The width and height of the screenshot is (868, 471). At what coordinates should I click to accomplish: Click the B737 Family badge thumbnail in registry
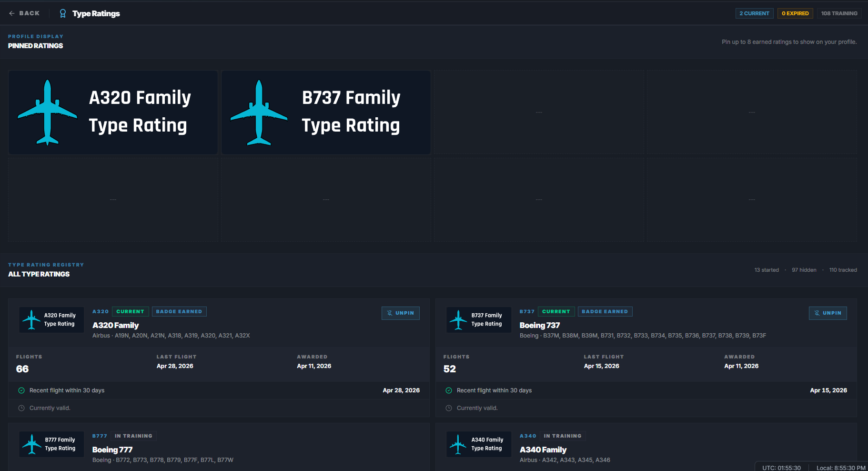[479, 320]
